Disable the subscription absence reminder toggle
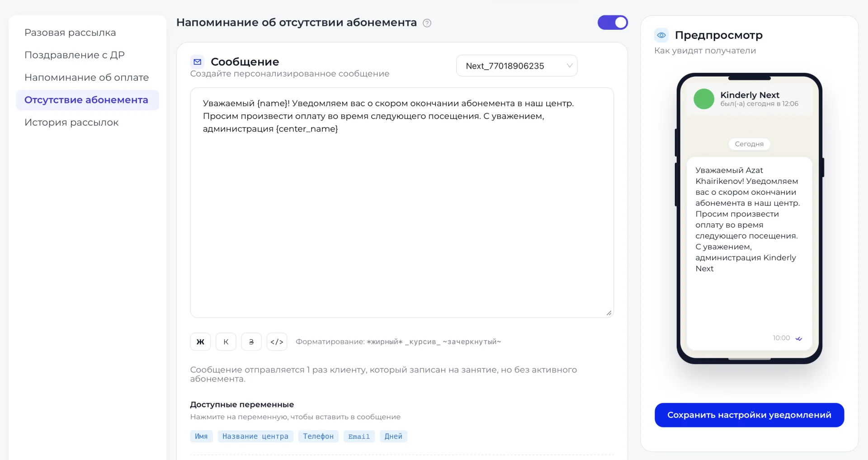Image resolution: width=868 pixels, height=460 pixels. pyautogui.click(x=613, y=23)
